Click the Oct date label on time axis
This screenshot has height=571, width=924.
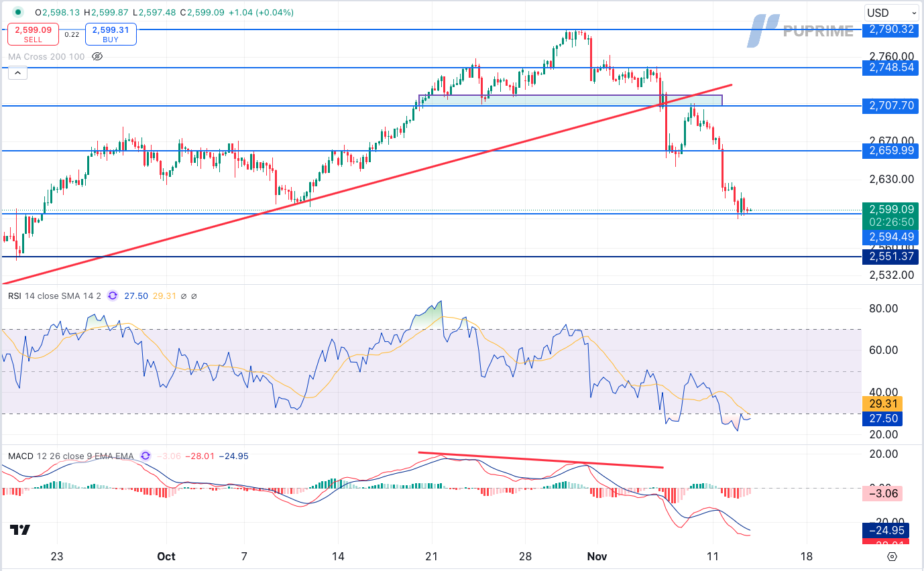tap(166, 557)
